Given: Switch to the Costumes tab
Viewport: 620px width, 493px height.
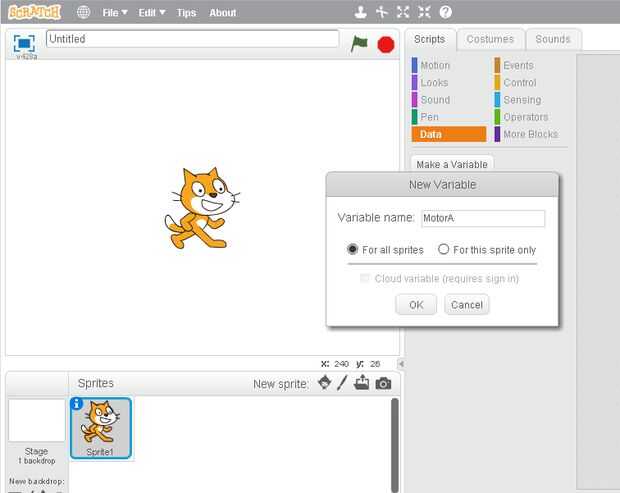Looking at the screenshot, I should 490,39.
